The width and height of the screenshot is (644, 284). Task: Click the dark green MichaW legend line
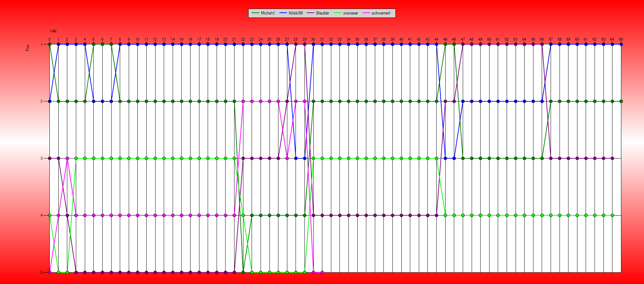tap(255, 13)
